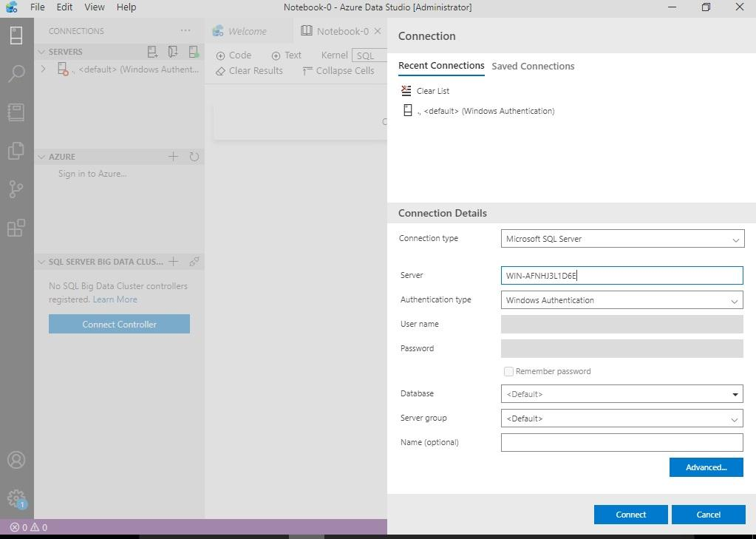Screen dimensions: 756x539
Task: Click the Connect button
Action: coord(630,515)
